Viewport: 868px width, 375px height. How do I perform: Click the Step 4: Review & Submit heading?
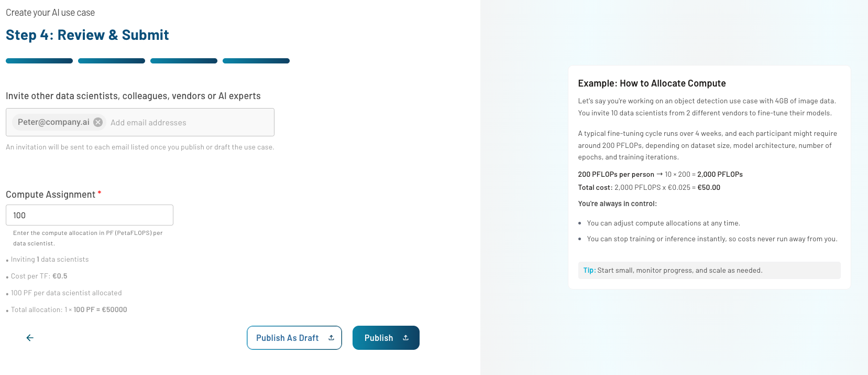click(87, 35)
